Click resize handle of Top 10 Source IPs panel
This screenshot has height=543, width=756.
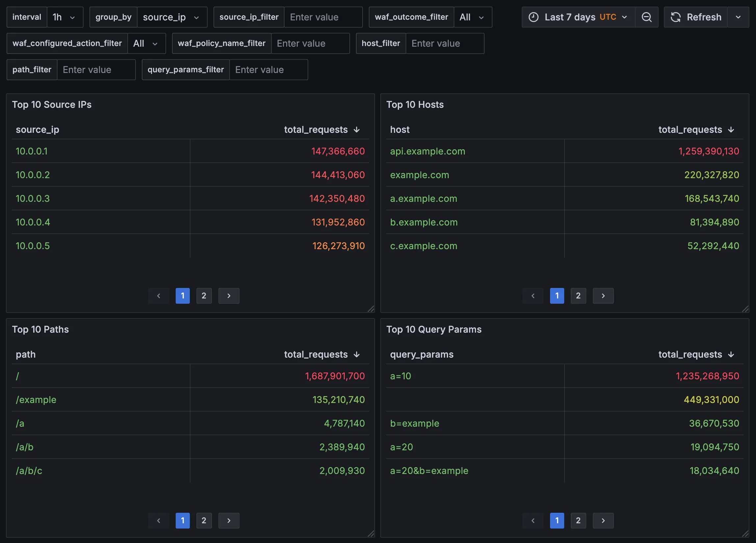point(371,309)
